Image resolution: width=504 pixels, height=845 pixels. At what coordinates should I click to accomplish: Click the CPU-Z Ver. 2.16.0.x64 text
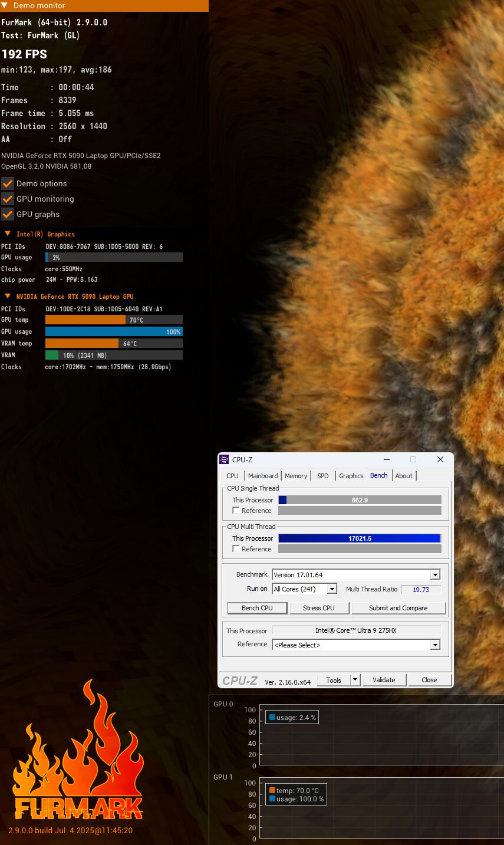[288, 682]
